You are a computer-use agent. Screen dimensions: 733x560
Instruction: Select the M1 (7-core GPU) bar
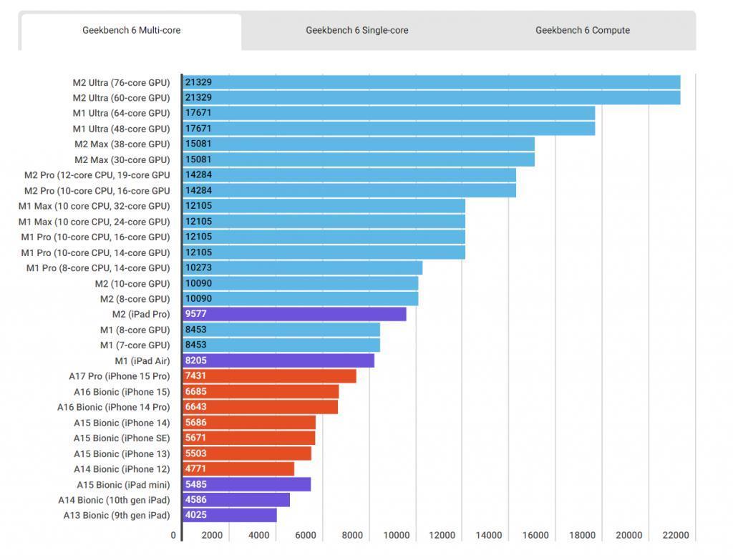click(281, 345)
